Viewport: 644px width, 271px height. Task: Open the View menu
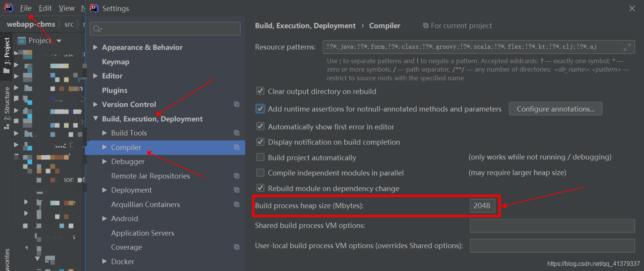67,8
